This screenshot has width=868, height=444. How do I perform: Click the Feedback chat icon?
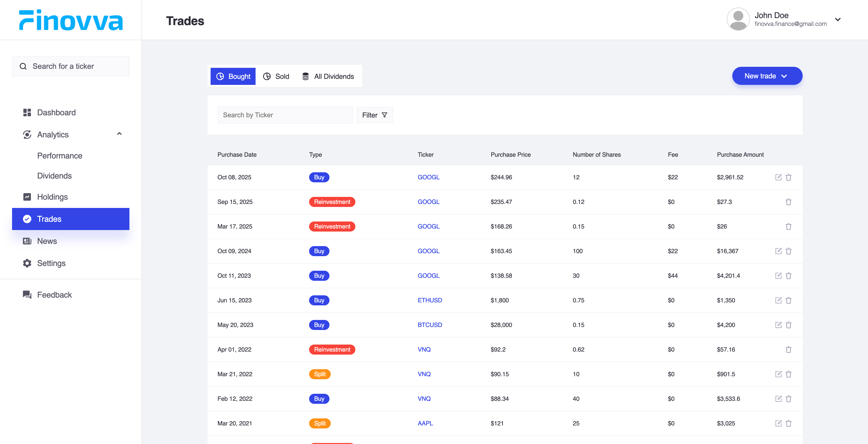pyautogui.click(x=27, y=295)
